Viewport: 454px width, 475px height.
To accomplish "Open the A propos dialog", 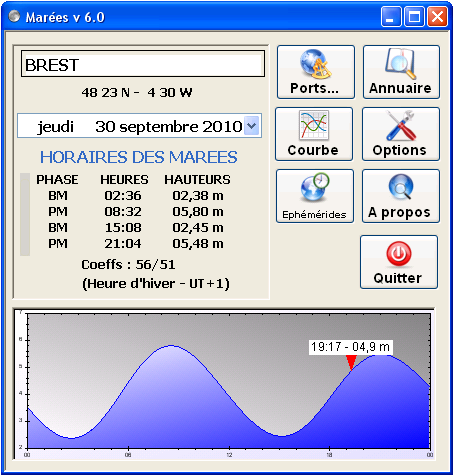I will [x=401, y=196].
